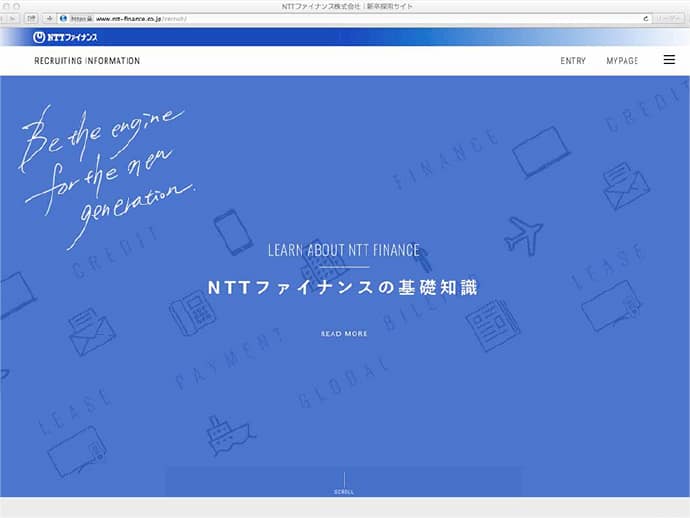Click the NTTファイナンスの基礎知識 title
Viewport: 690px width, 518px height.
(x=343, y=287)
